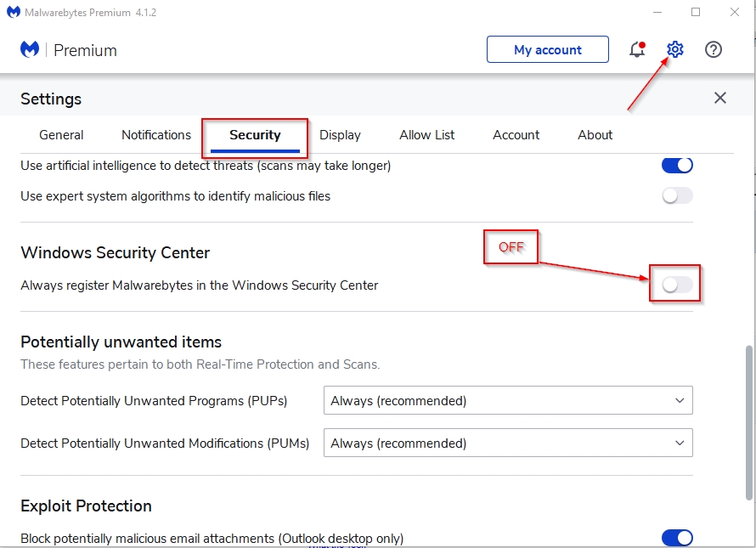Expand the PUMs dropdown chevron arrow

point(680,443)
